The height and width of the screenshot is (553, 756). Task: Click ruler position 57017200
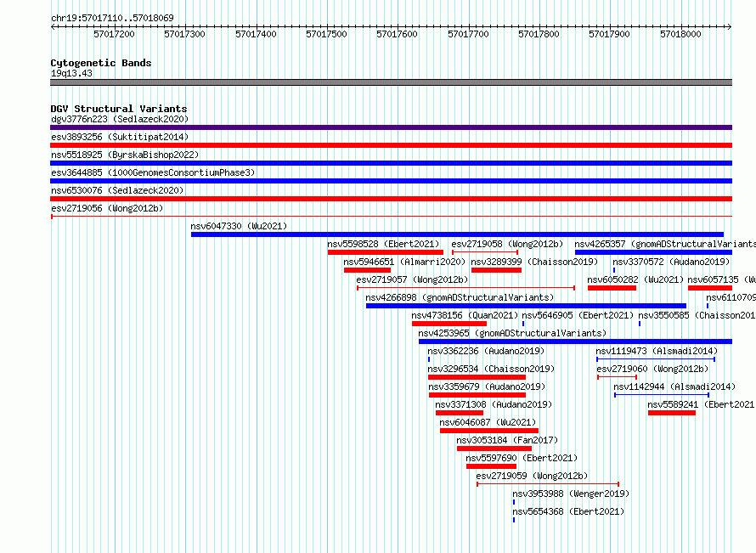(x=115, y=34)
